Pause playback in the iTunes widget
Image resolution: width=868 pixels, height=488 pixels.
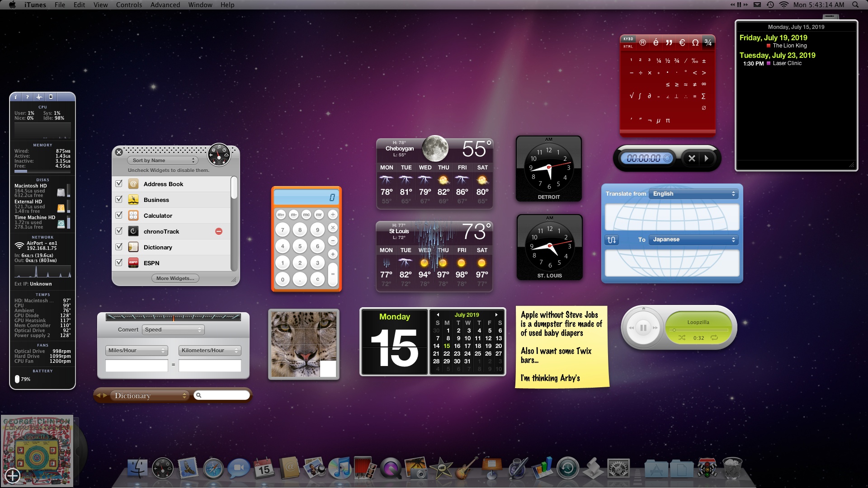[643, 328]
